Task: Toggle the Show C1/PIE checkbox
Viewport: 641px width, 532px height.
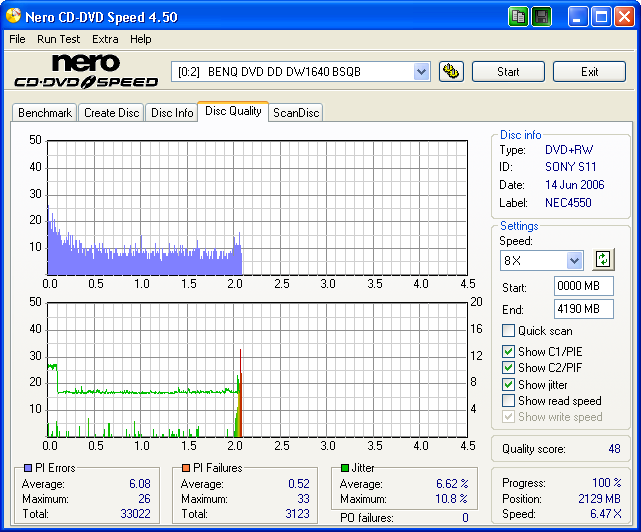Action: click(x=509, y=352)
